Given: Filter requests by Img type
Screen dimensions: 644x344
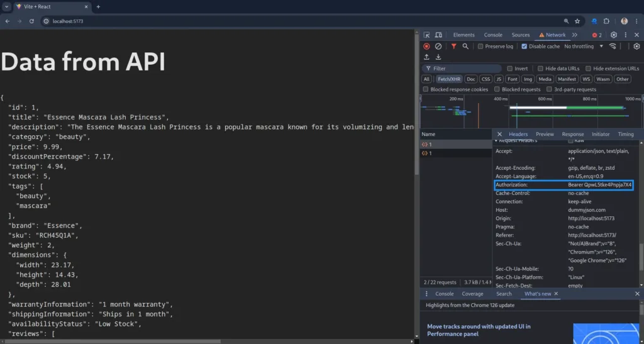Looking at the screenshot, I should point(528,79).
